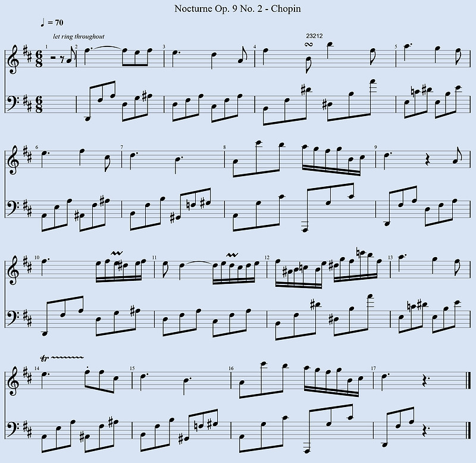Select the mordent ornament in measure 10

116,253
